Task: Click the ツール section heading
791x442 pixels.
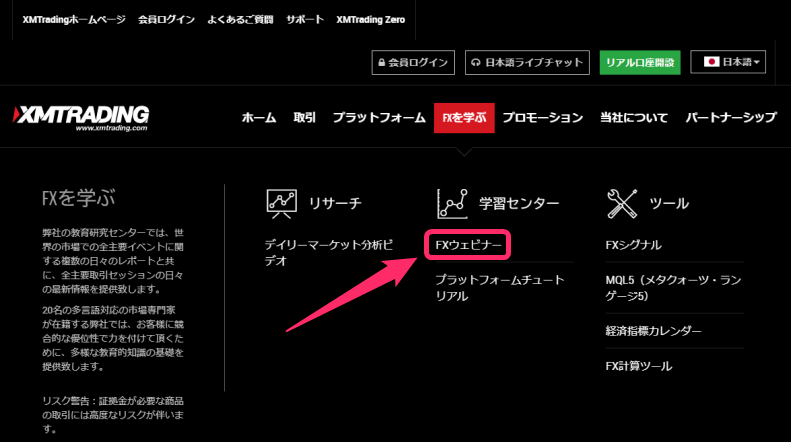Action: click(669, 203)
